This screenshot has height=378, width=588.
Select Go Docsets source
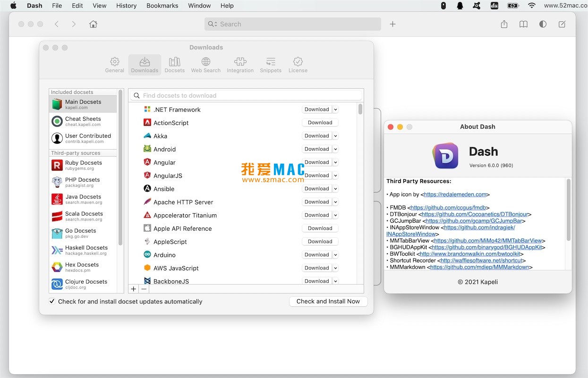pos(83,233)
